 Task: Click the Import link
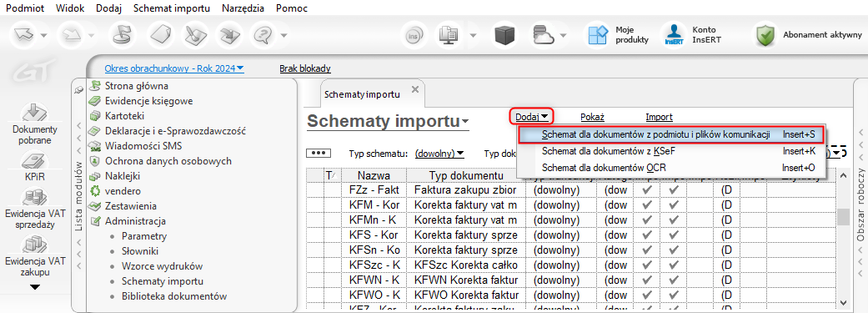click(659, 117)
